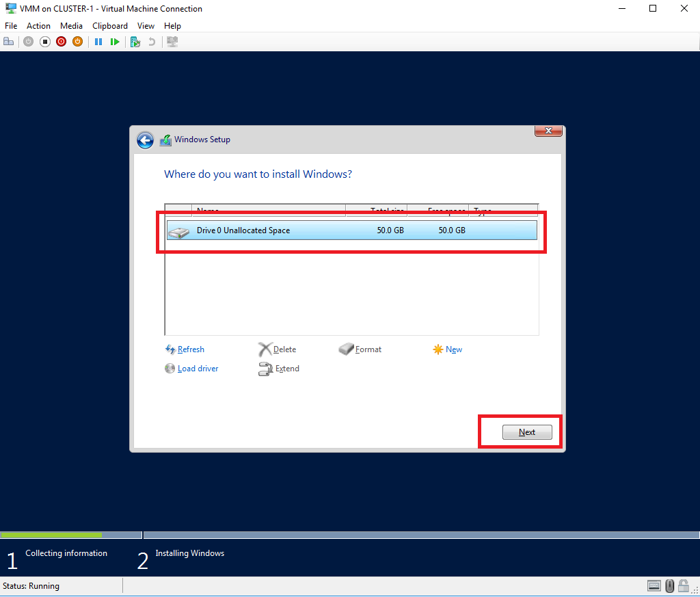
Task: Click the New partition link
Action: [454, 349]
